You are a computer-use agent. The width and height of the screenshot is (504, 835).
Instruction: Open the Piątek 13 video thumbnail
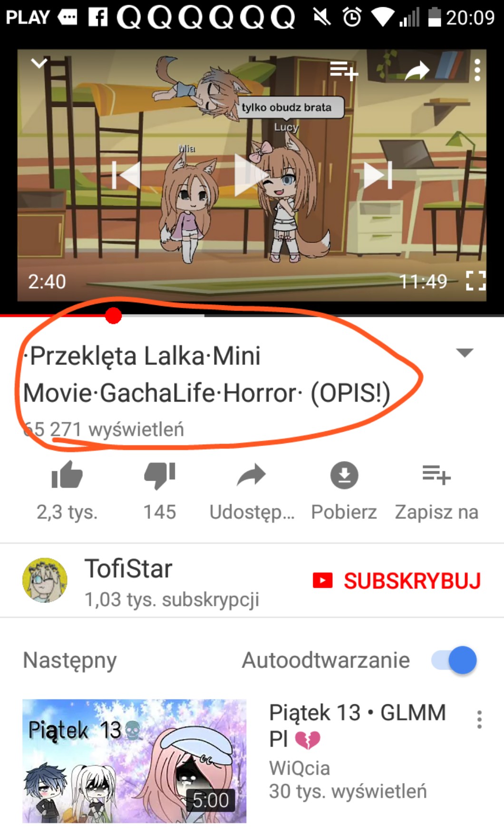134,761
